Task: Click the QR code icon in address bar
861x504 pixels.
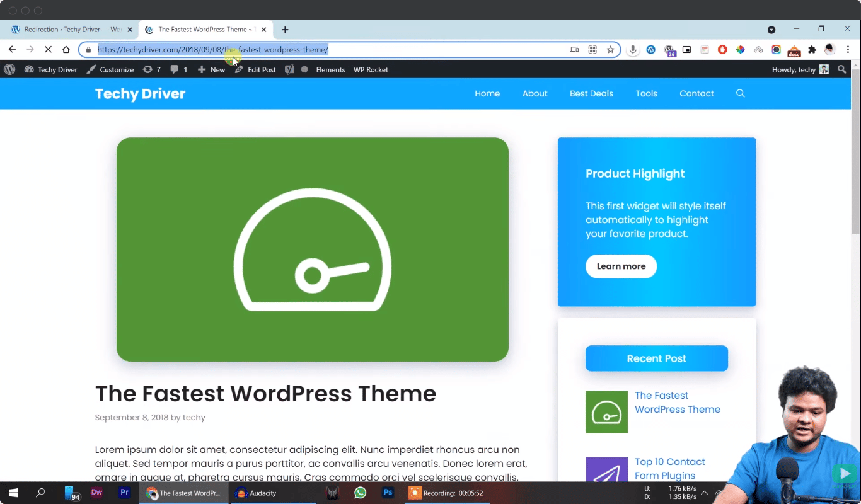Action: coord(592,50)
